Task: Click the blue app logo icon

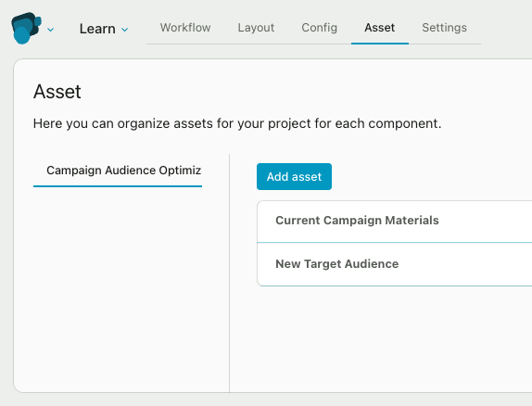Action: click(x=26, y=28)
